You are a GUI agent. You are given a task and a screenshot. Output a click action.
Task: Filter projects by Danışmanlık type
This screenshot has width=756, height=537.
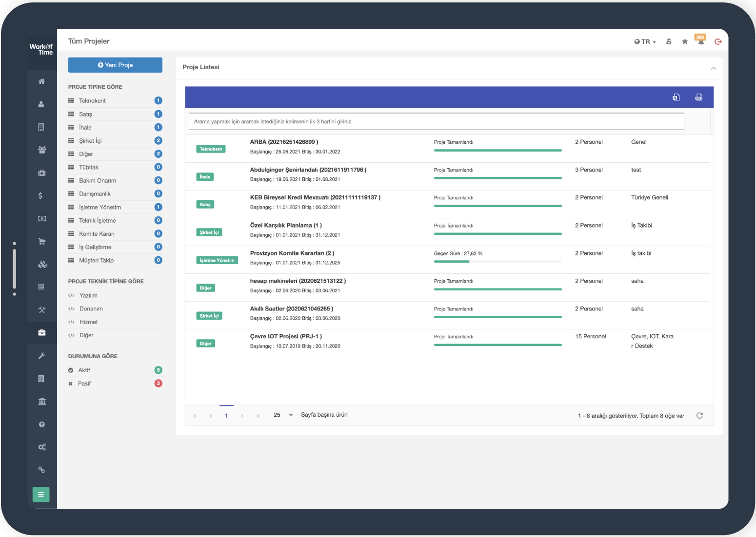pyautogui.click(x=115, y=193)
